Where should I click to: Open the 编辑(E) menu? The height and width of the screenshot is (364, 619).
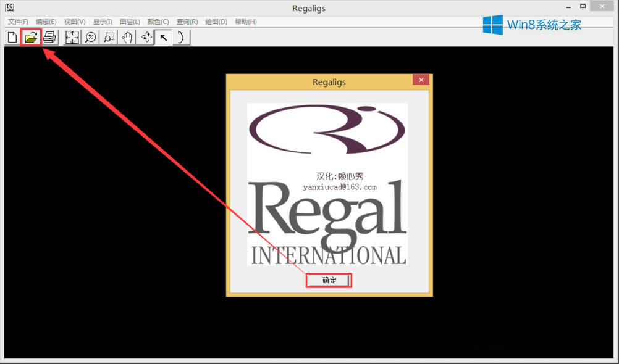46,22
